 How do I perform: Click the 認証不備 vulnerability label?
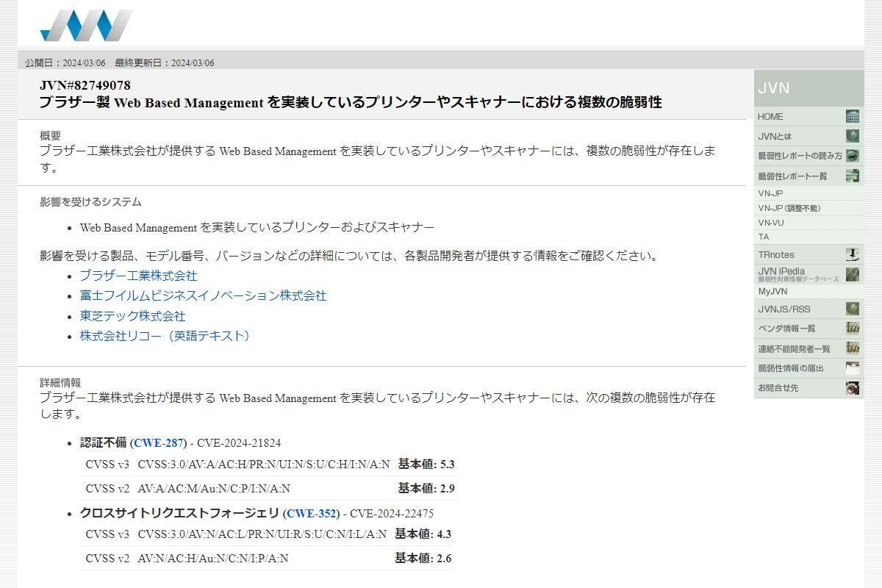(x=103, y=442)
